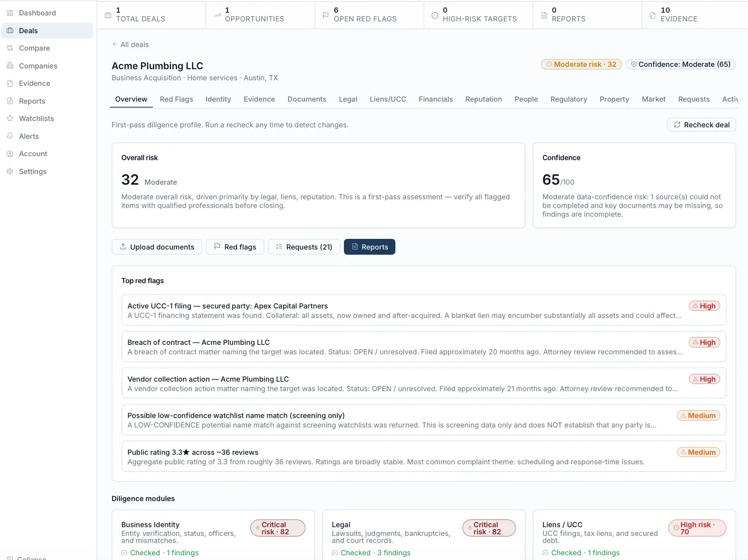This screenshot has height=560, width=748.
Task: Click the Evidence sidebar icon
Action: coord(10,83)
